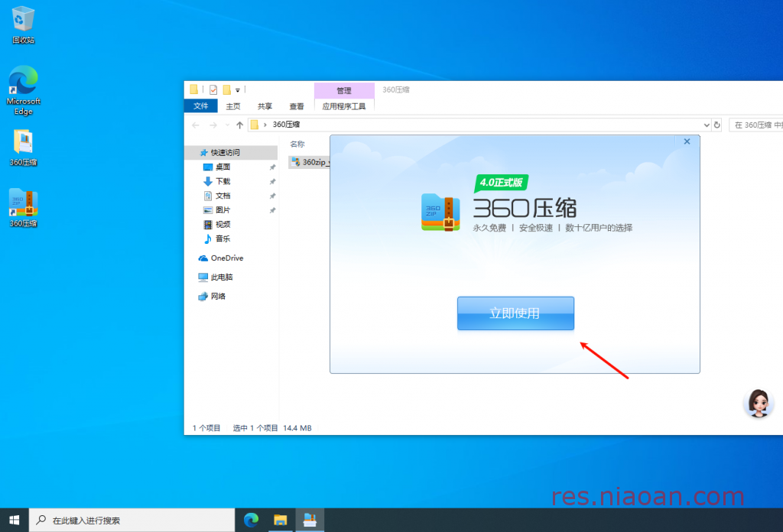Unpin 图片 from Quick access

pos(273,209)
